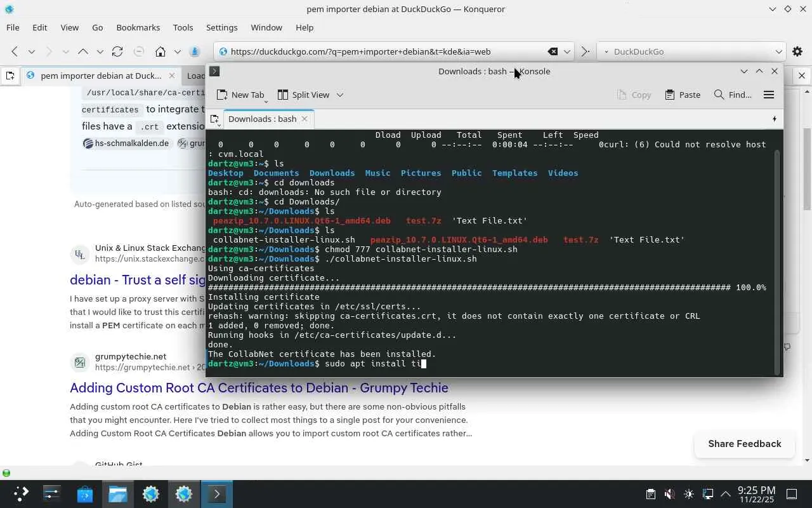Expand the search bar suggestions dropdown
812x508 pixels.
coord(778,51)
